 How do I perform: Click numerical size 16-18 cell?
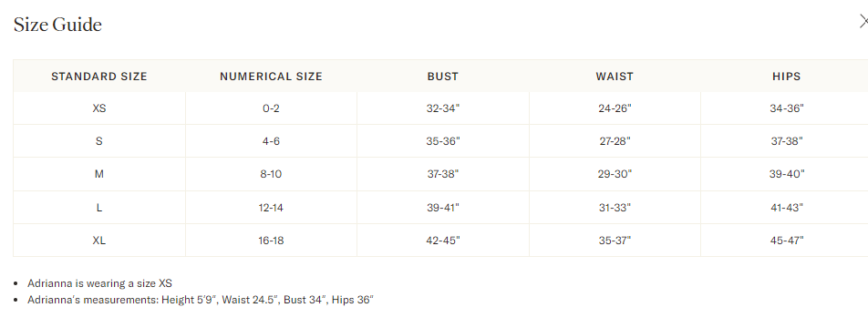(x=271, y=240)
